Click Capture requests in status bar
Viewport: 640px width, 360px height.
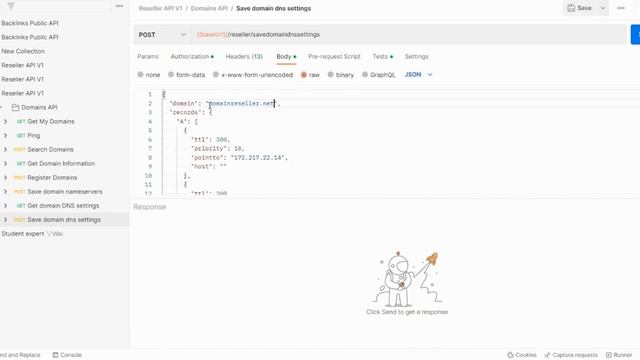pos(571,355)
